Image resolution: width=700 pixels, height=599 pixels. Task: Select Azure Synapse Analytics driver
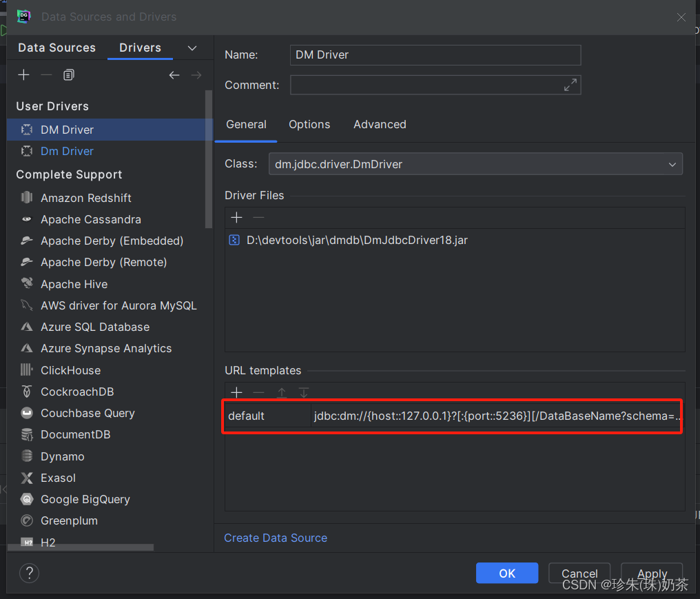107,348
